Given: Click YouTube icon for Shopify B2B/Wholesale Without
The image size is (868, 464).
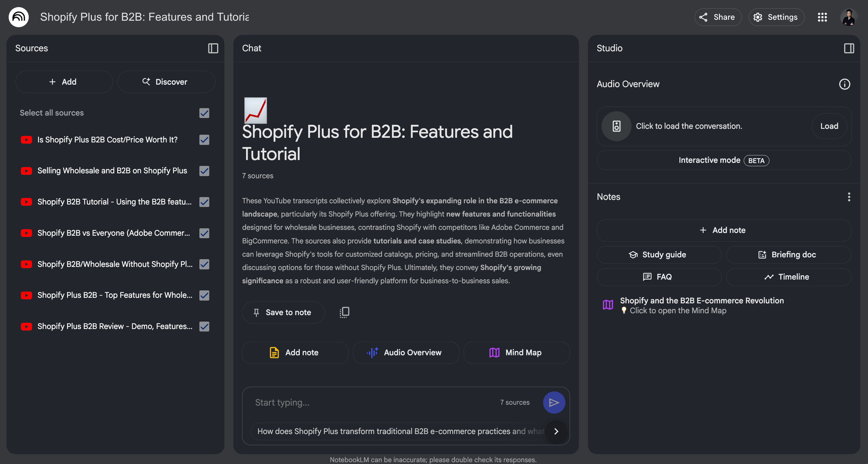Looking at the screenshot, I should coord(26,264).
